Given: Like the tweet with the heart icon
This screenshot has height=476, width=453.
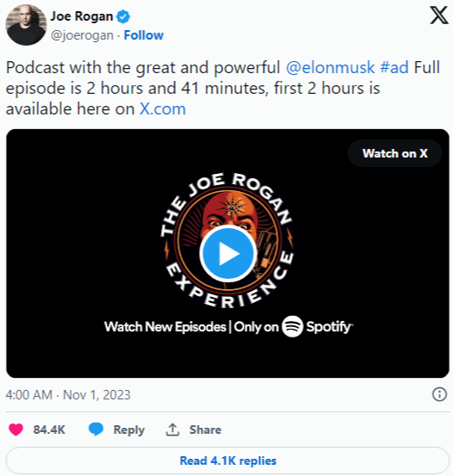Looking at the screenshot, I should [x=16, y=430].
